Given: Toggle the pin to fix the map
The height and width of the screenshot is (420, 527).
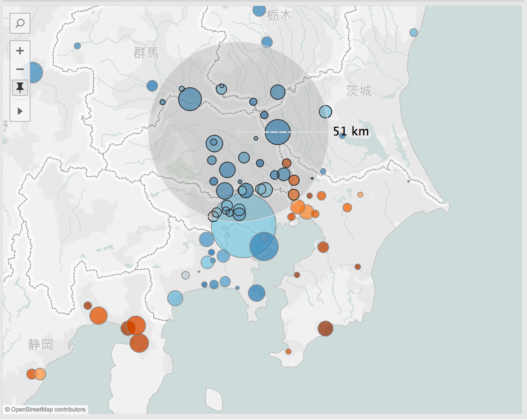Looking at the screenshot, I should (20, 88).
